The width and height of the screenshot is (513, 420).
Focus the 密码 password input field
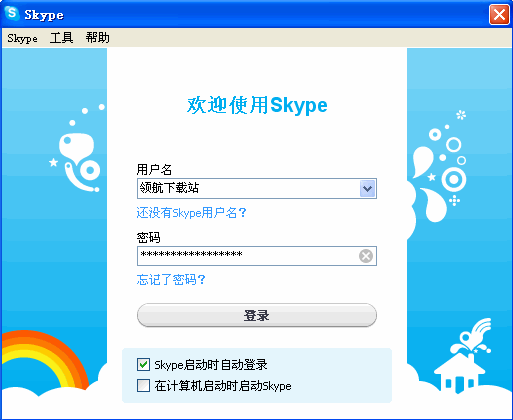[x=257, y=256]
